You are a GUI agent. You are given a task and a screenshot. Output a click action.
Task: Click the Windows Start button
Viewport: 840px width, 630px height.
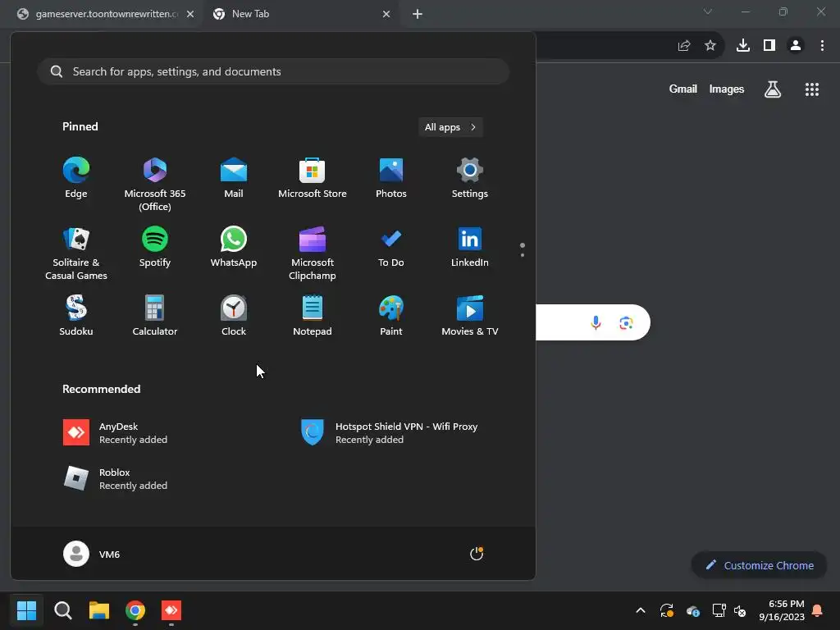point(26,610)
